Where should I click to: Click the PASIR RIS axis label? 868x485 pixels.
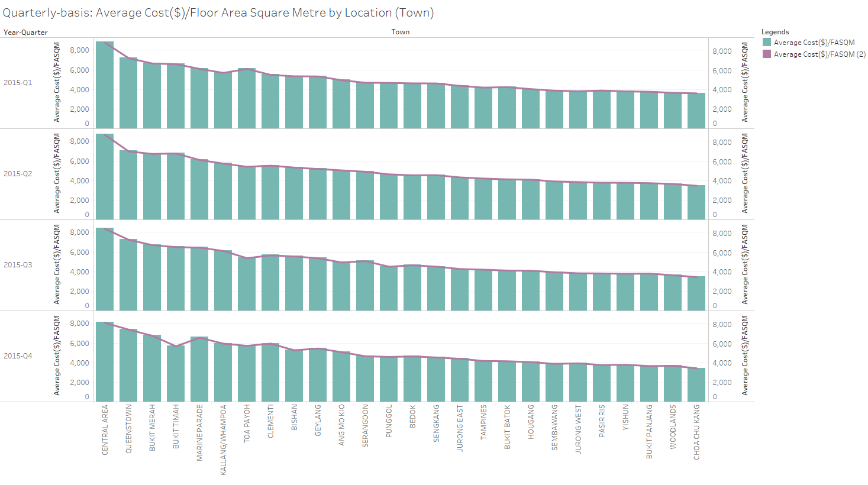coord(602,421)
